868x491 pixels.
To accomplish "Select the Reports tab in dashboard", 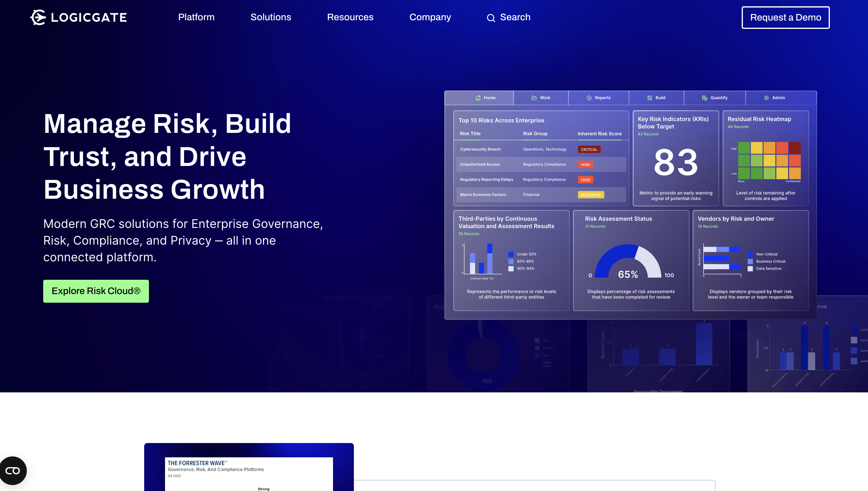I will pos(598,98).
